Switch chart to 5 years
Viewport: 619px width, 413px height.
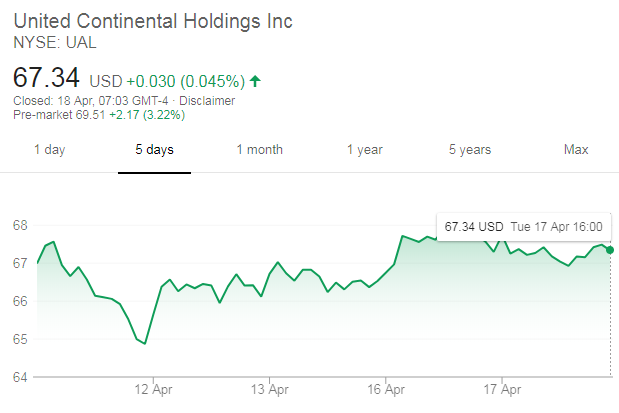tap(469, 150)
